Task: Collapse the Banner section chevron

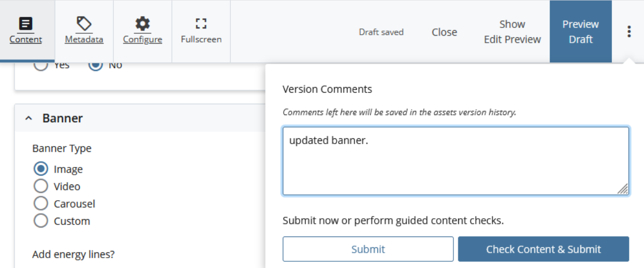Action: (28, 119)
